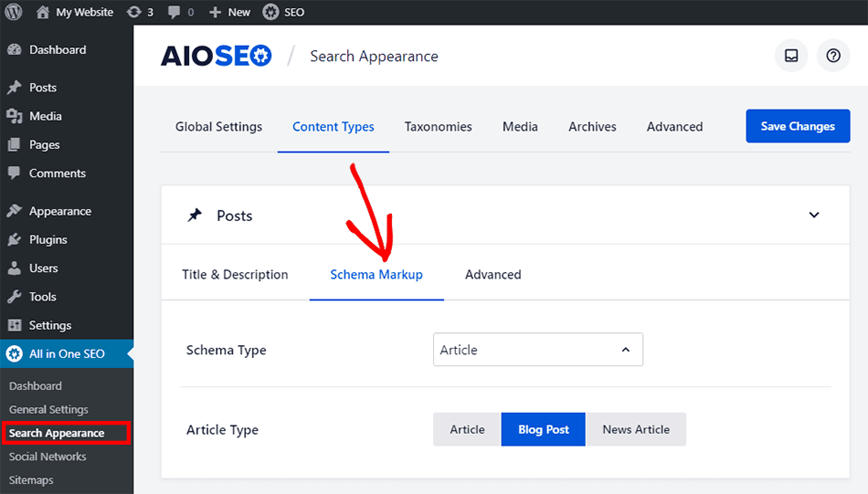Open My Website home link
Image resolution: width=868 pixels, height=494 pixels.
tap(74, 12)
